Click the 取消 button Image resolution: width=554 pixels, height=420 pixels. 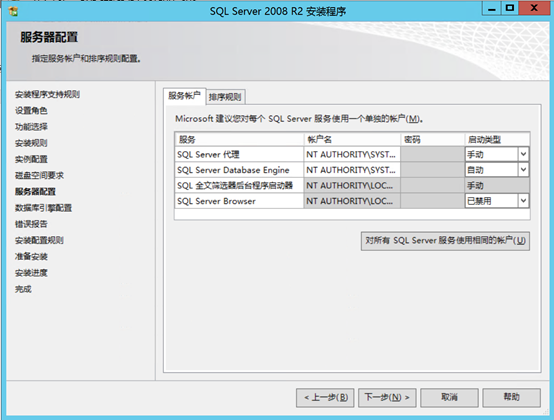pos(449,398)
